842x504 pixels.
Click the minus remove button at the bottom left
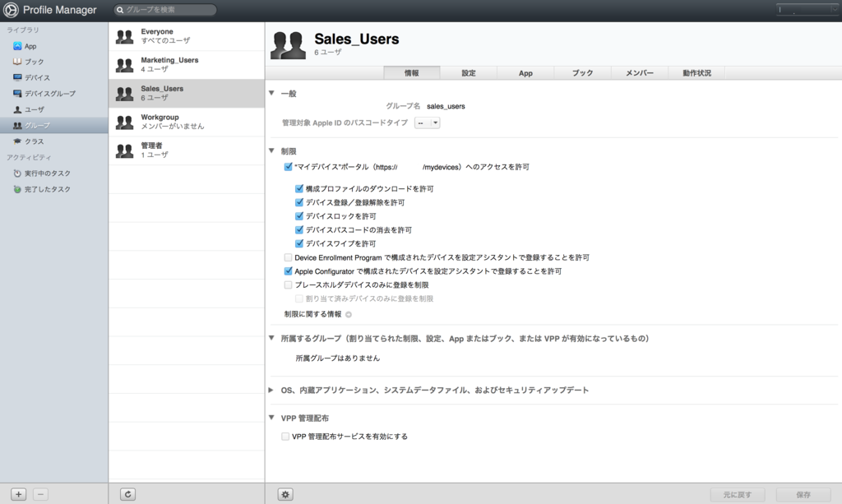point(41,494)
